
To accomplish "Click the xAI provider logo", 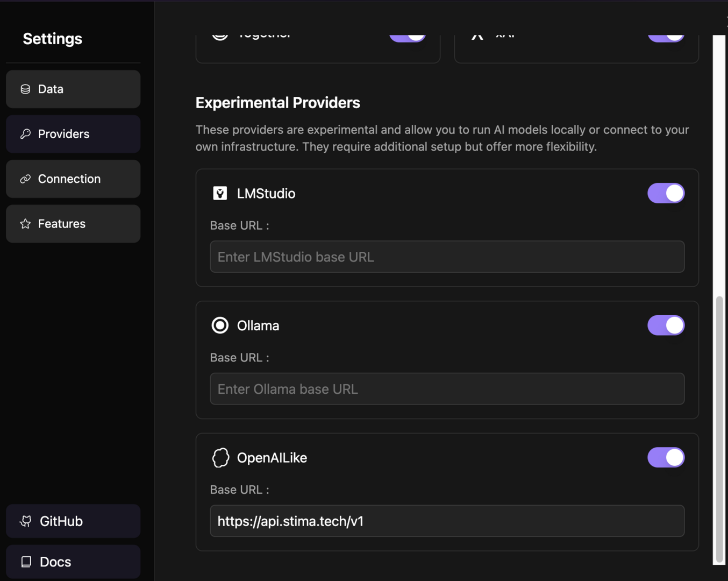I will 477,37.
